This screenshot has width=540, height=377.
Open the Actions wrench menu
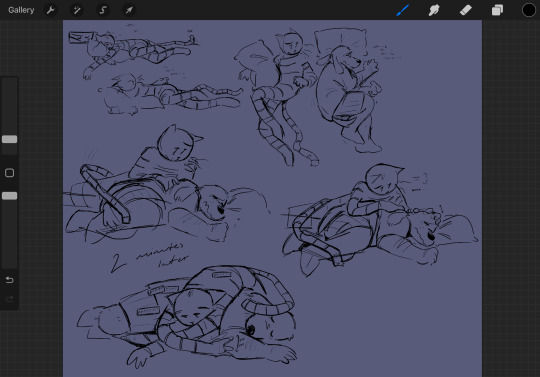[50, 10]
